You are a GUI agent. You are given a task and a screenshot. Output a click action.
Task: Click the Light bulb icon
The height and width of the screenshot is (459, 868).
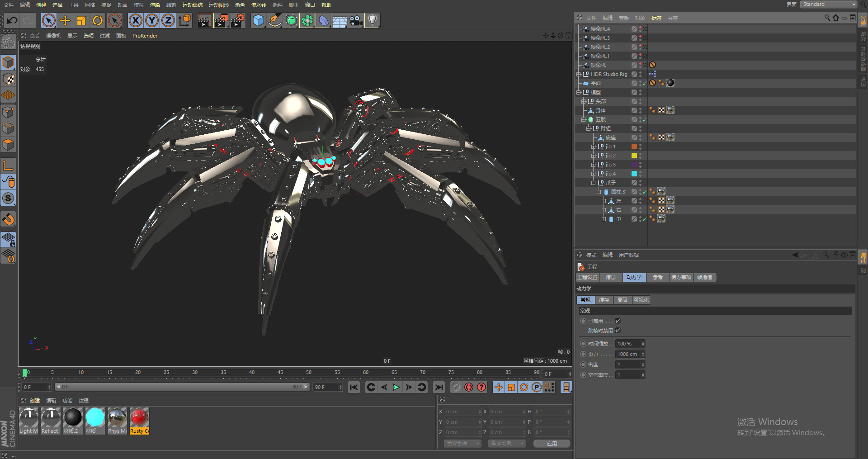tap(372, 20)
